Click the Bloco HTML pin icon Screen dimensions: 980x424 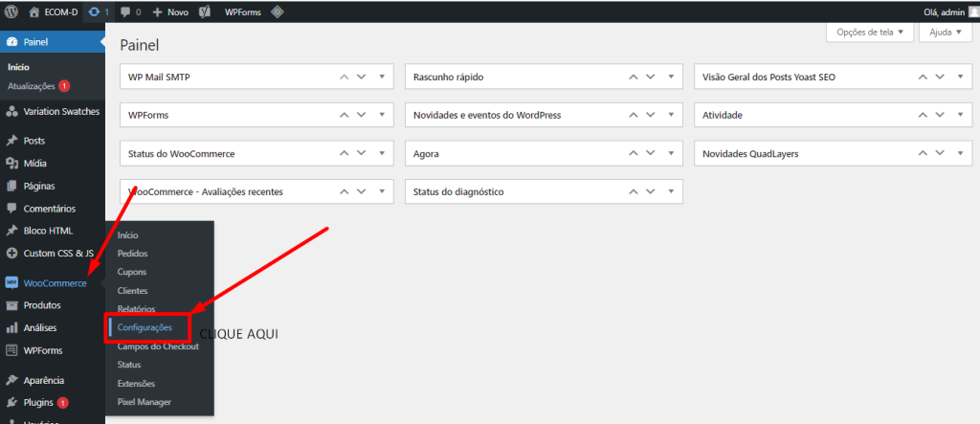click(11, 231)
